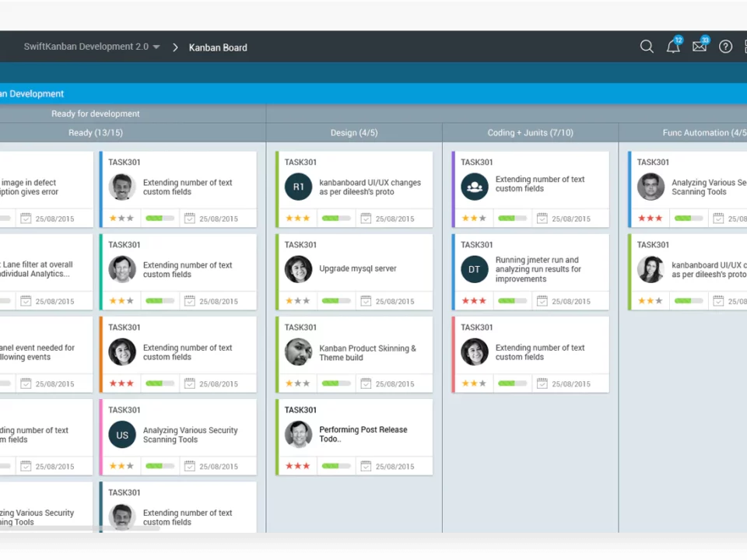
Task: Click calendar icon on R1 kanbanboard UI/UX card
Action: (366, 219)
